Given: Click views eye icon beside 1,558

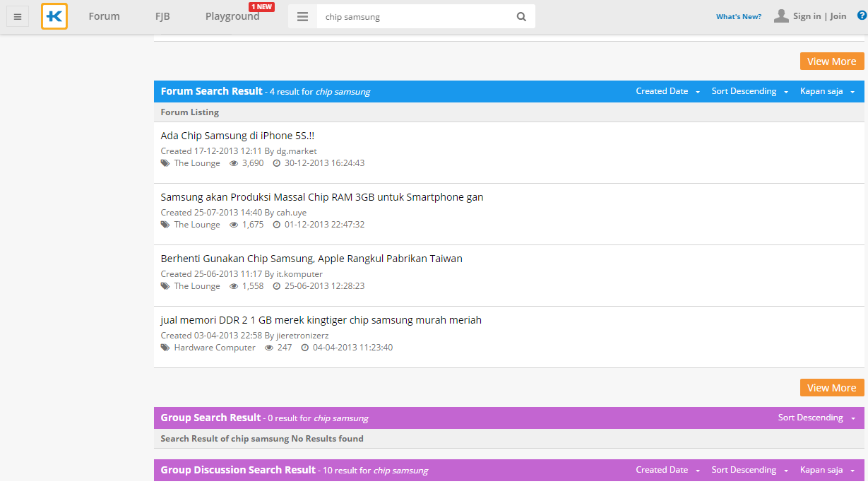Looking at the screenshot, I should pos(234,286).
